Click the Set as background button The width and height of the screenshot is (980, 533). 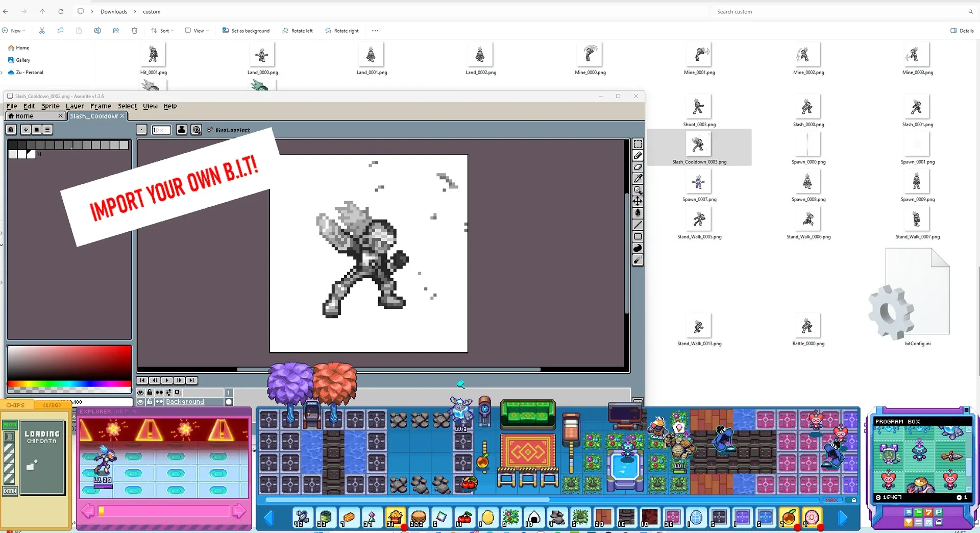pos(246,31)
